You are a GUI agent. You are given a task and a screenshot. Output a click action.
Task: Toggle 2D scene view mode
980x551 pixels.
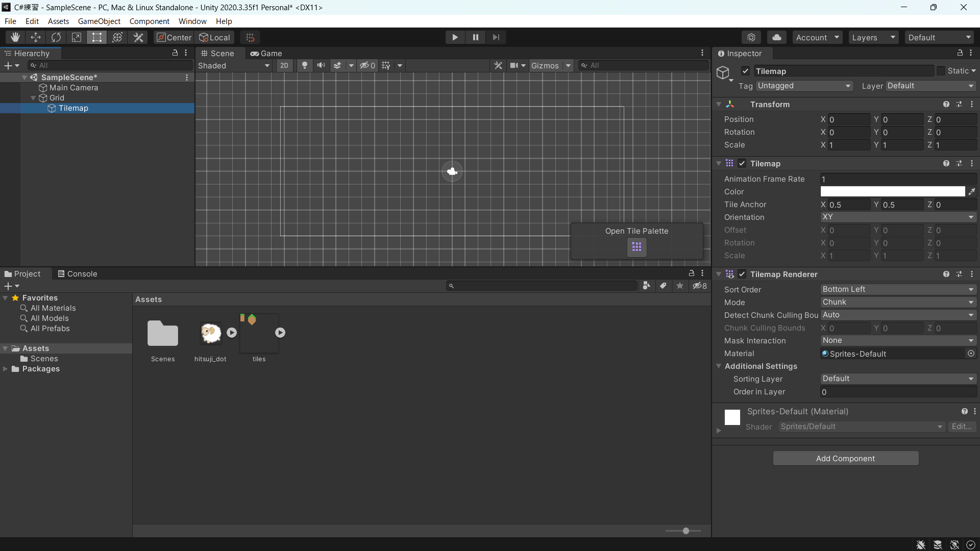pyautogui.click(x=284, y=65)
